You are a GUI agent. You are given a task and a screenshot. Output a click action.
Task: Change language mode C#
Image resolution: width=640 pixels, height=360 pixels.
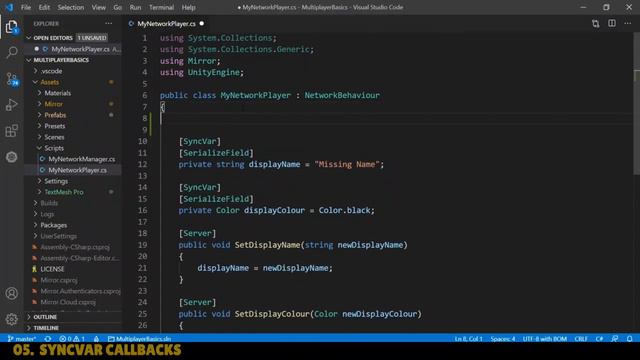pos(599,339)
